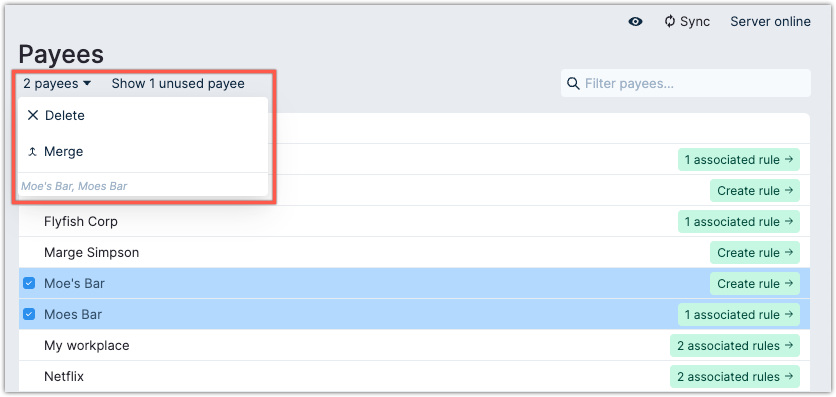Open 2 associated rules for My workplace
The width and height of the screenshot is (836, 397).
coord(735,345)
